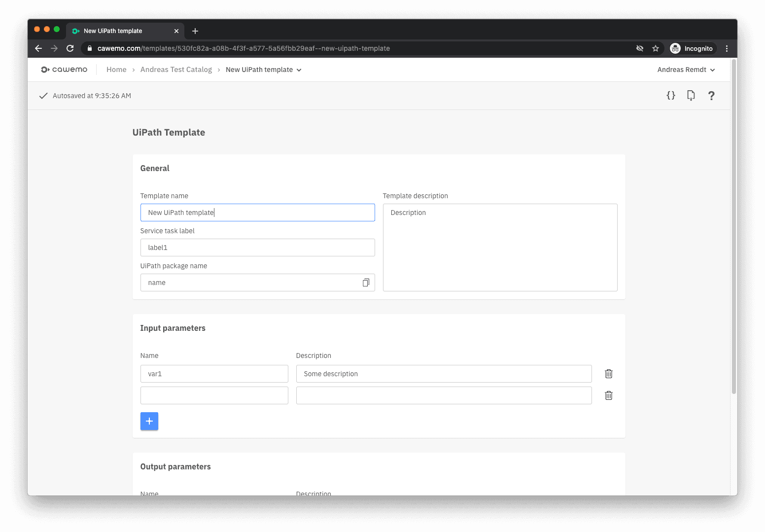Open help with the question mark icon
This screenshot has width=765, height=532.
(x=711, y=96)
